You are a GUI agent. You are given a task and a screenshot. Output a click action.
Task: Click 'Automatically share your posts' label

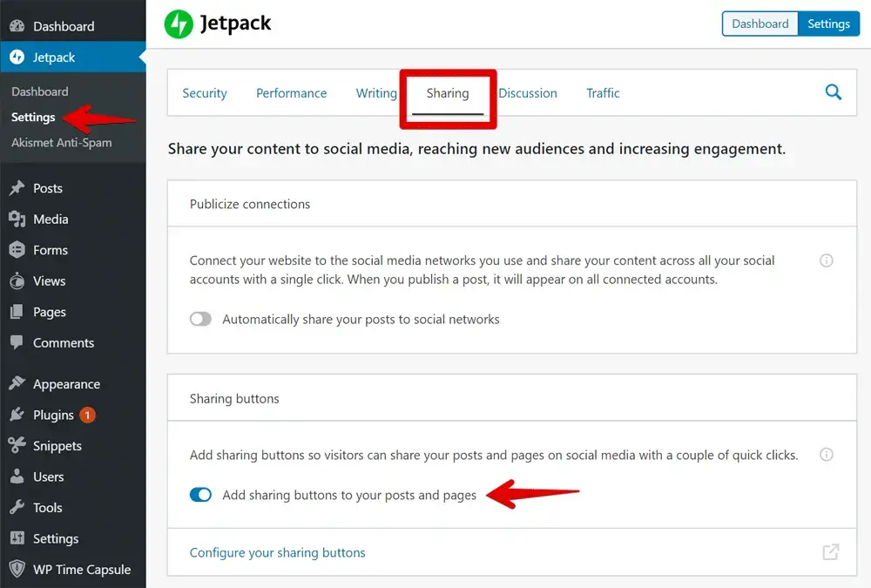[x=361, y=319]
